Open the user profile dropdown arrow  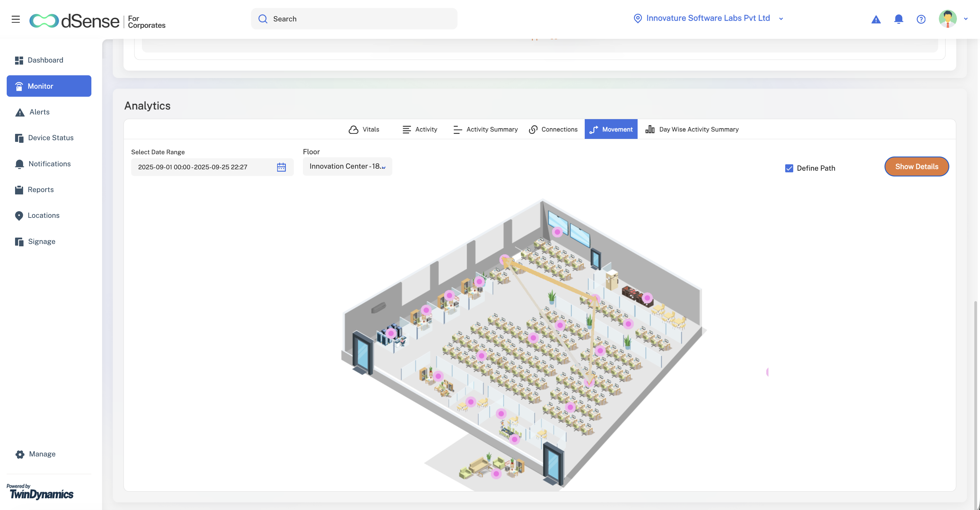[966, 19]
